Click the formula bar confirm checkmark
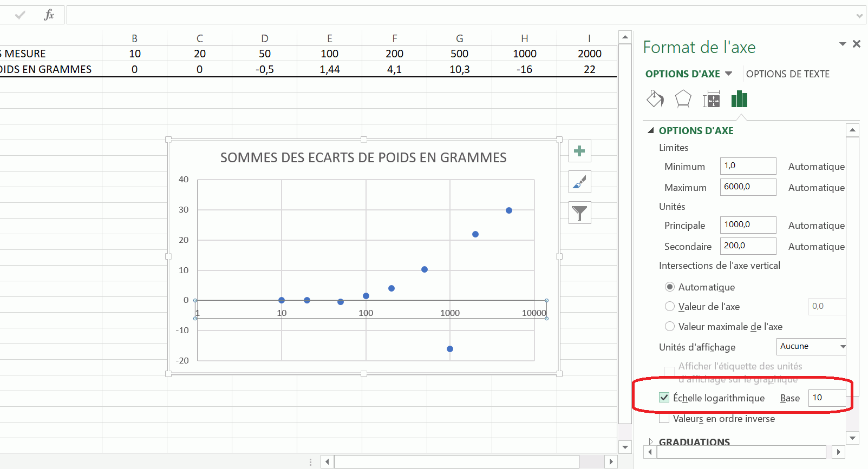Viewport: 868px width, 469px height. [20, 15]
